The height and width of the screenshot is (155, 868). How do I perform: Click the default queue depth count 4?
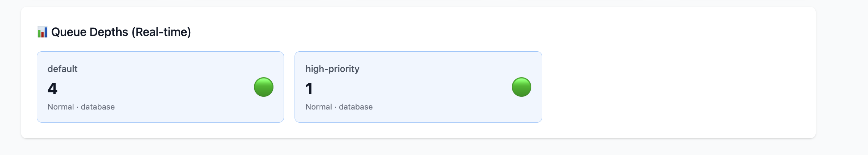(53, 89)
